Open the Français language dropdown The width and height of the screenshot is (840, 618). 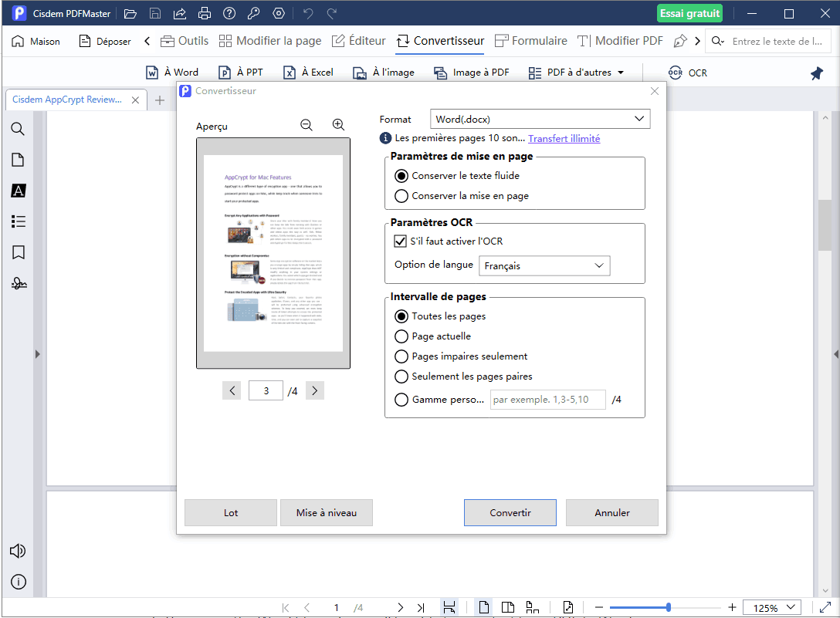pos(544,265)
